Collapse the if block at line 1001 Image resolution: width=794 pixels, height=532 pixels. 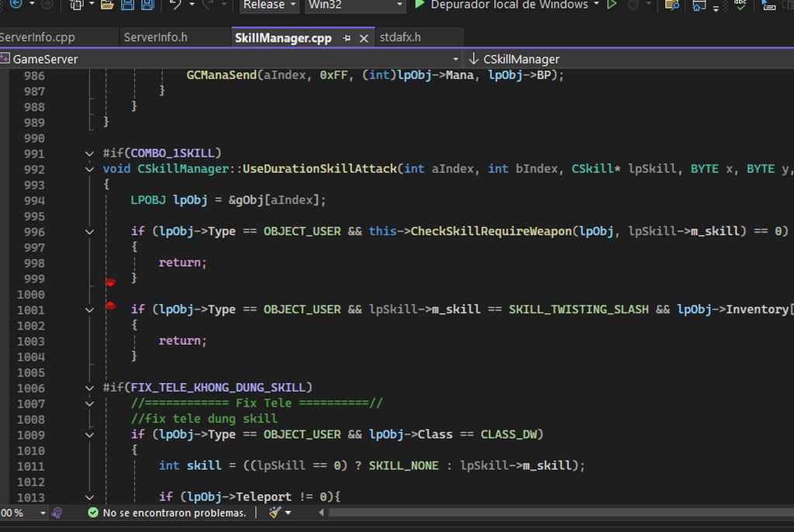coord(90,310)
